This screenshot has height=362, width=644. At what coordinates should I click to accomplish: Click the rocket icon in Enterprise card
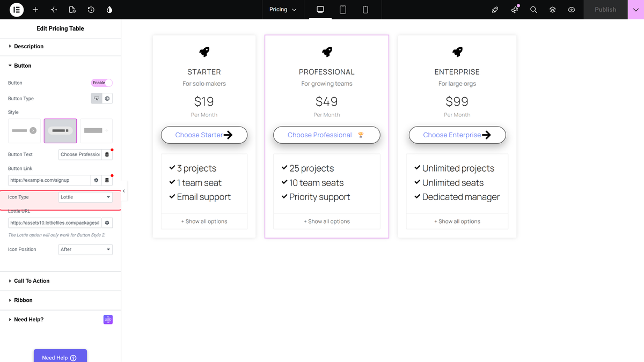pyautogui.click(x=457, y=52)
